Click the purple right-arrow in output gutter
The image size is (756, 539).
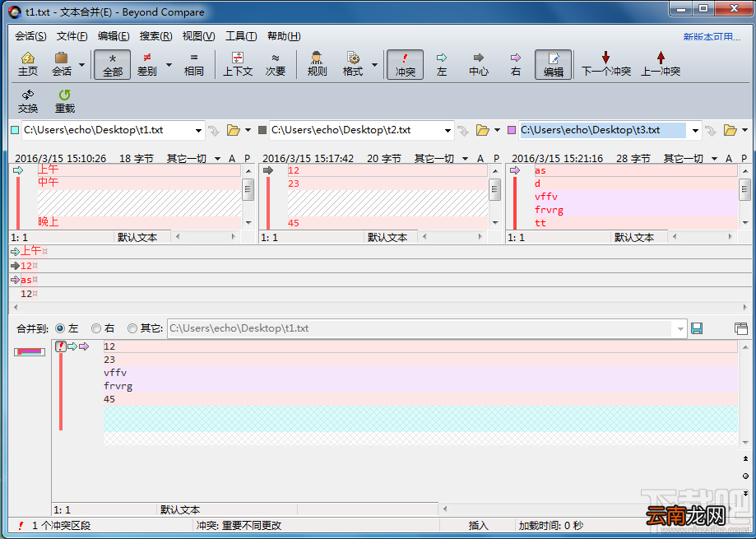tap(84, 346)
